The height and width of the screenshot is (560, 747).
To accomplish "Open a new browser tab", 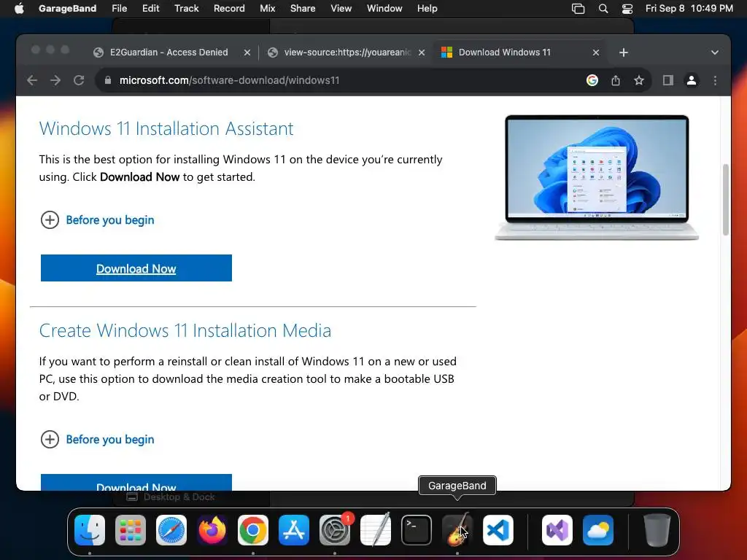I will coord(624,52).
